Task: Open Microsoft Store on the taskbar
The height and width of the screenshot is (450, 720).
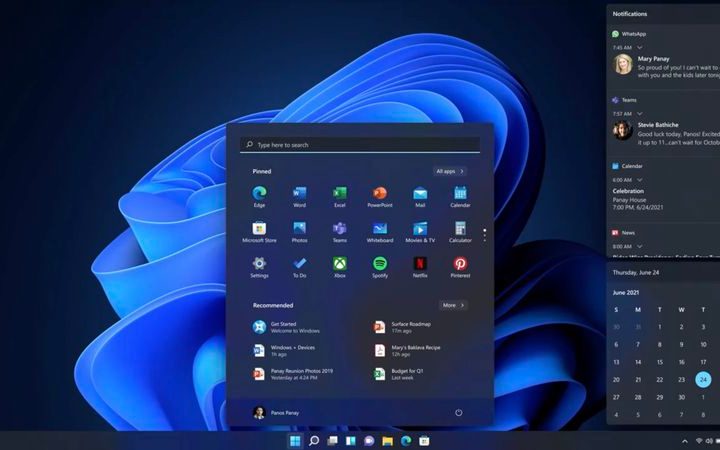Action: pos(424,441)
